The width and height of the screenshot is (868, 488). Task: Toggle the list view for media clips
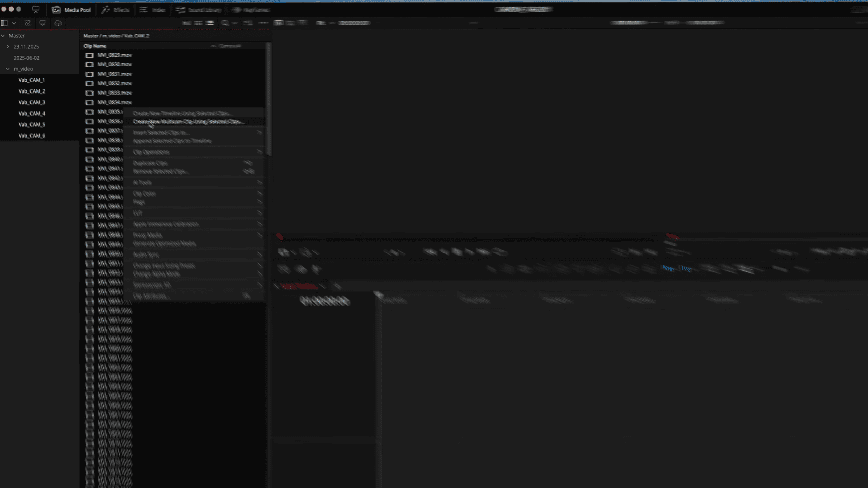[x=210, y=23]
